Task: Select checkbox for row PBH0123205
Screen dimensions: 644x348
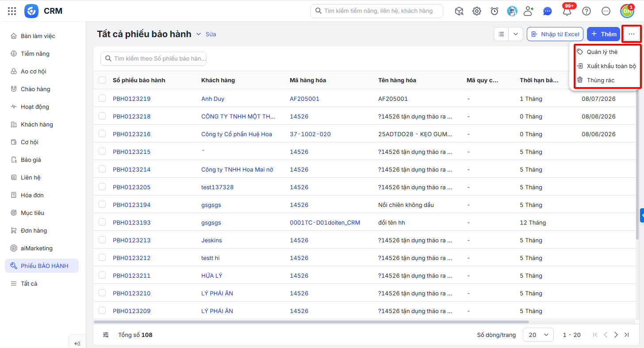Action: click(x=102, y=187)
